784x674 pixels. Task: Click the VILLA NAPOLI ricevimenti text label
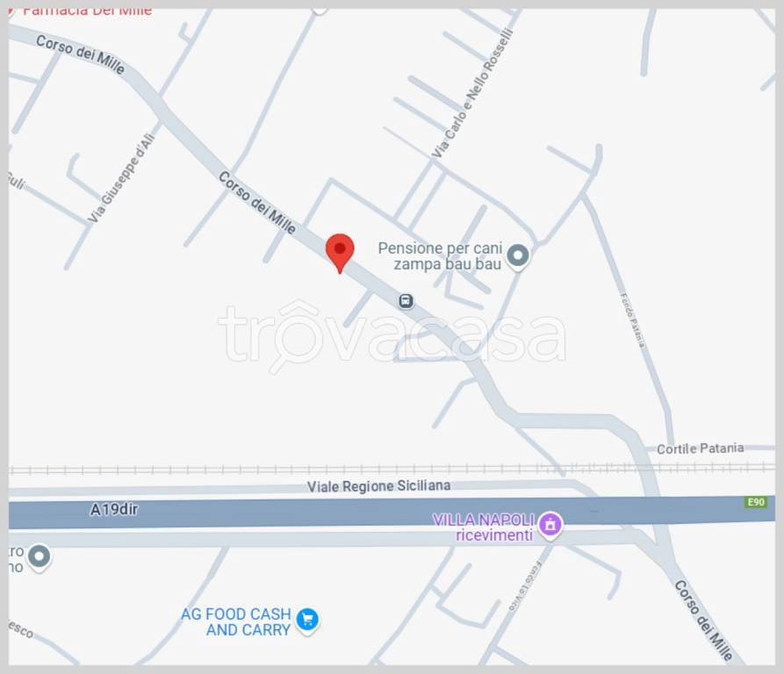pos(484,527)
